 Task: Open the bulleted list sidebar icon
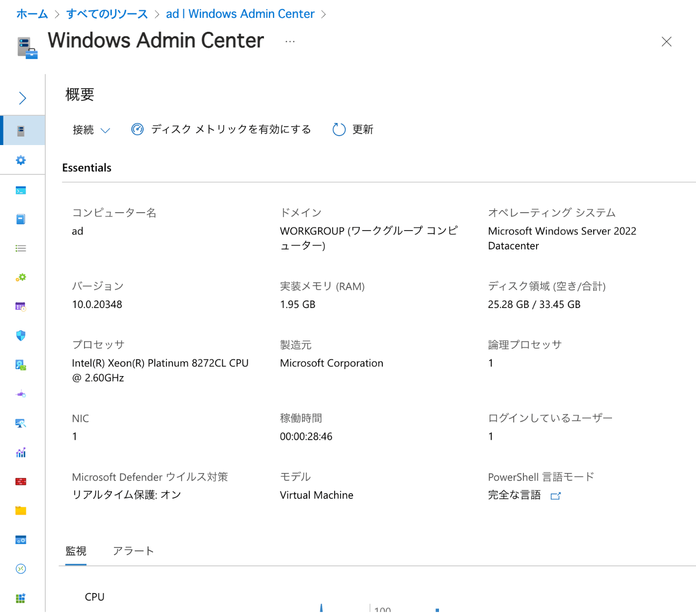pyautogui.click(x=21, y=248)
